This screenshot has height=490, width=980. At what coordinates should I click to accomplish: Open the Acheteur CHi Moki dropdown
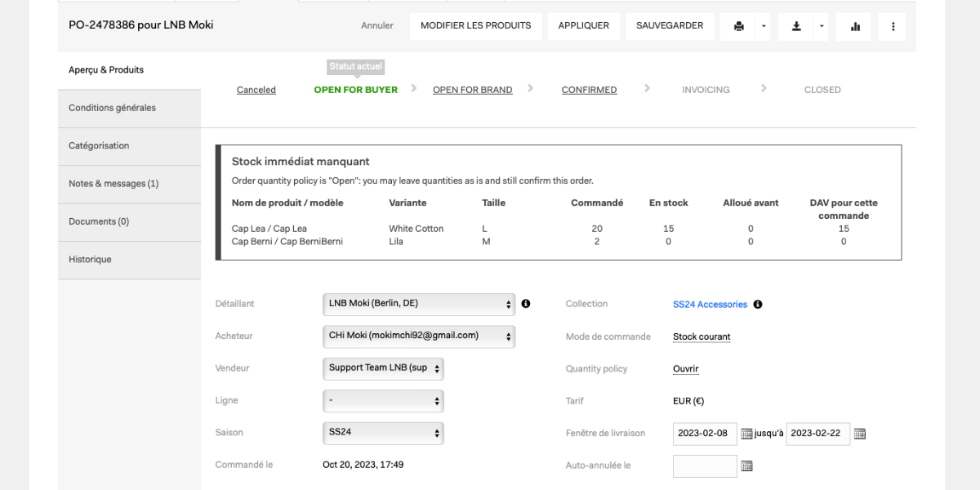(419, 336)
